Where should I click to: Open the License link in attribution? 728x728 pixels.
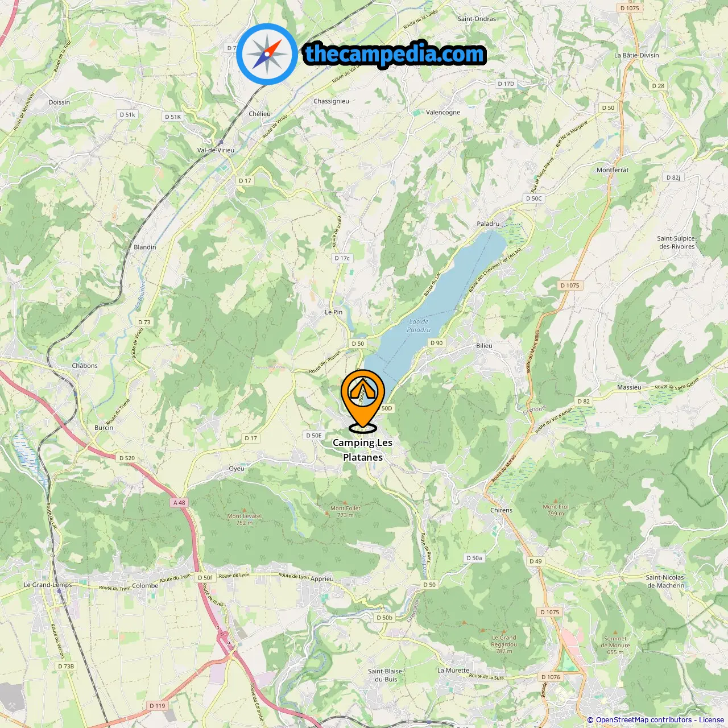pos(711,720)
